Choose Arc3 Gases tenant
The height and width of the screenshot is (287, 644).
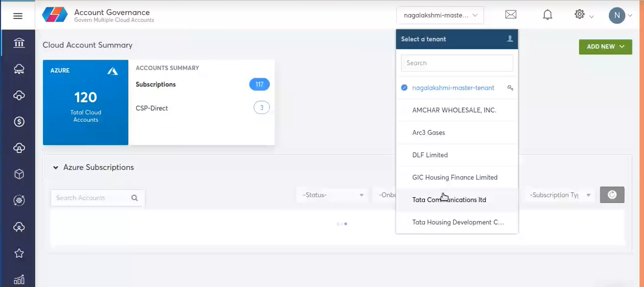pyautogui.click(x=457, y=132)
